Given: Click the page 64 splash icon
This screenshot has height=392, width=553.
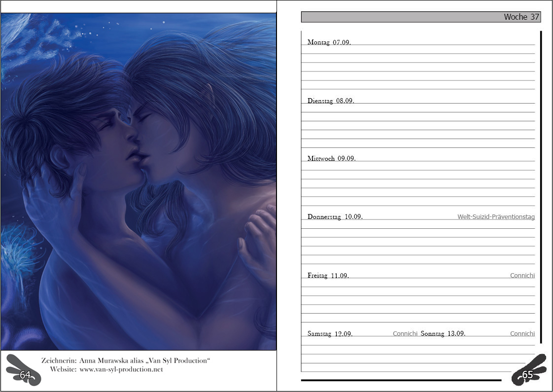Looking at the screenshot, I should point(24,370).
